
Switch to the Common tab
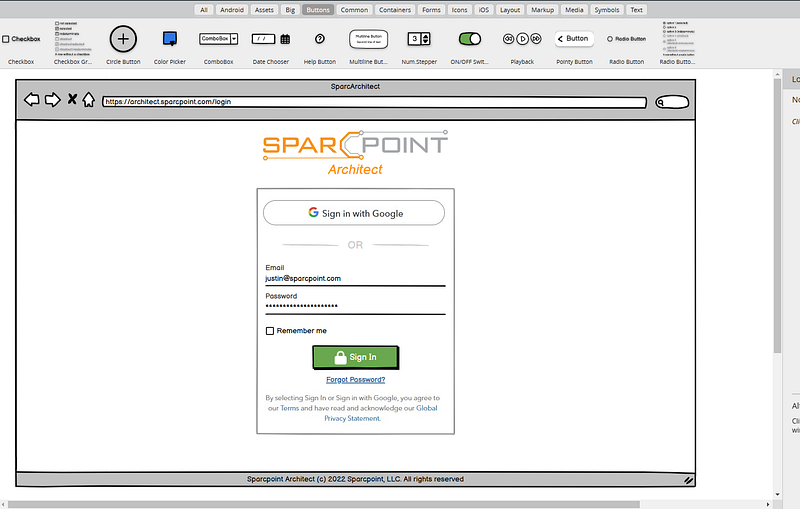[x=354, y=10]
